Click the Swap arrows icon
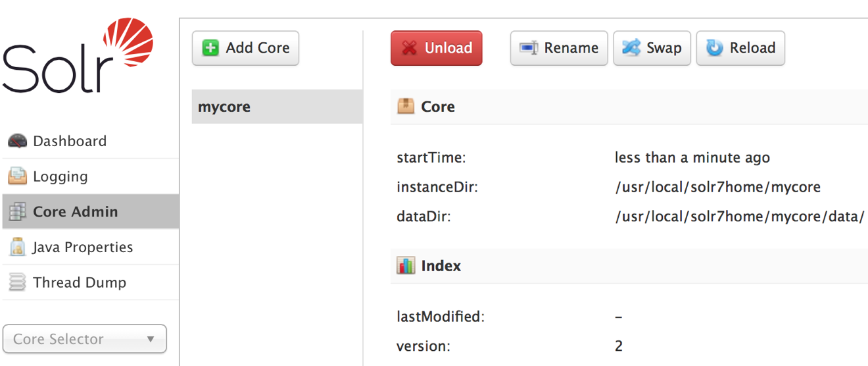Screen dimensions: 868x366 click(x=632, y=48)
